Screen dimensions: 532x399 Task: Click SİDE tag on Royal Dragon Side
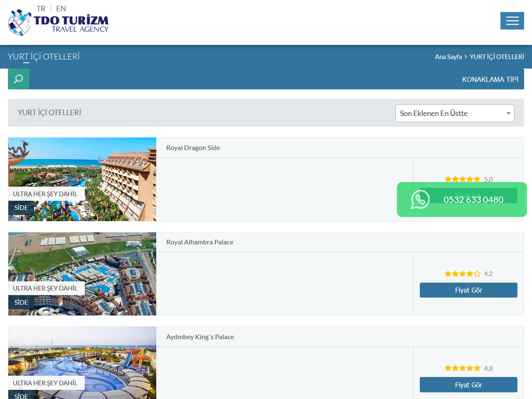[21, 207]
